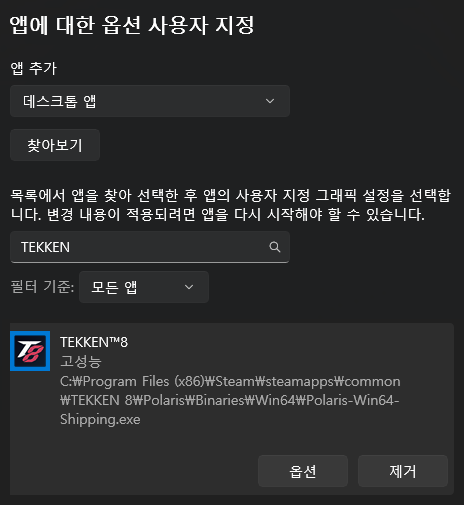Open 옵션 for TEKKEN 8
Viewport: 464px width, 505px height.
point(303,471)
